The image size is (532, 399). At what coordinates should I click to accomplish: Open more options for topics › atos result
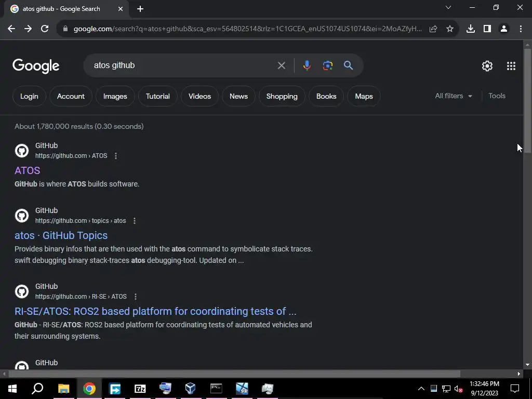pos(135,221)
